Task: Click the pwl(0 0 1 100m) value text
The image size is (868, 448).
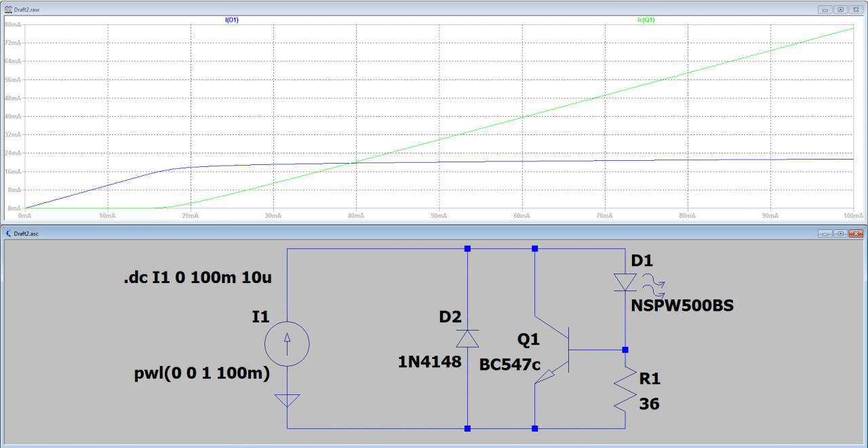Action: point(202,373)
